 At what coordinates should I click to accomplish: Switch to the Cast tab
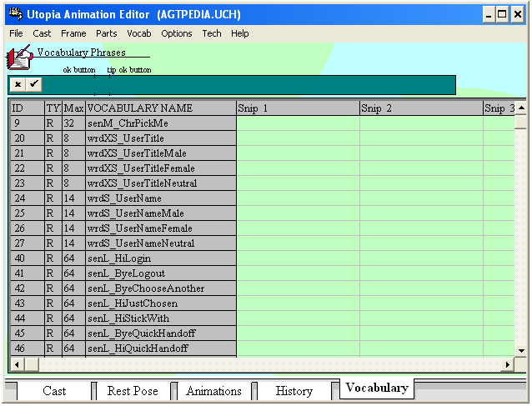(x=54, y=391)
